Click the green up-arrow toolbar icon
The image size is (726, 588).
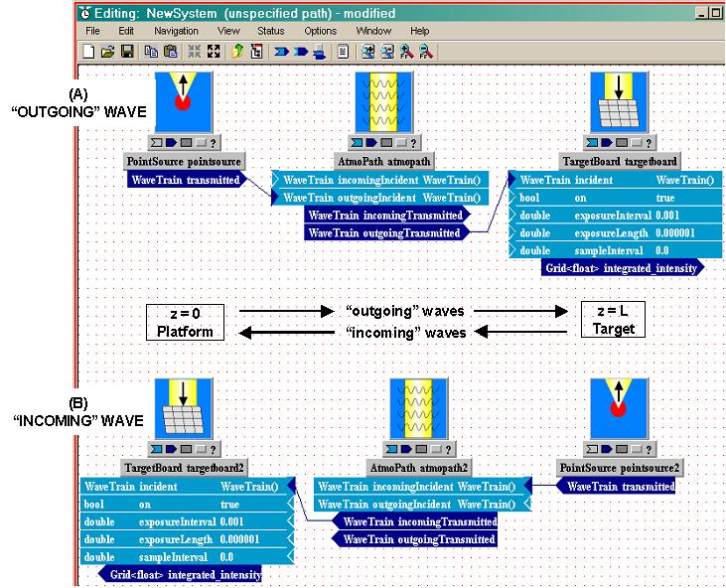tap(237, 52)
